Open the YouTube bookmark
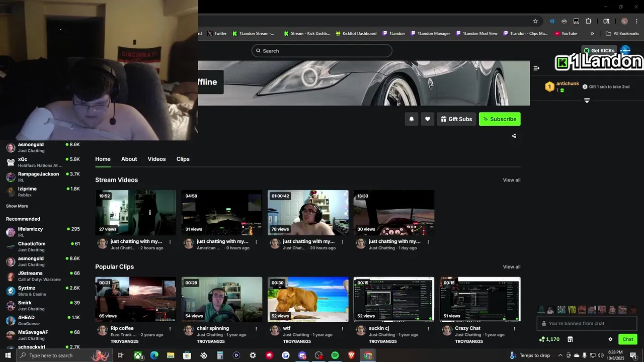The height and width of the screenshot is (362, 644). 566,34
